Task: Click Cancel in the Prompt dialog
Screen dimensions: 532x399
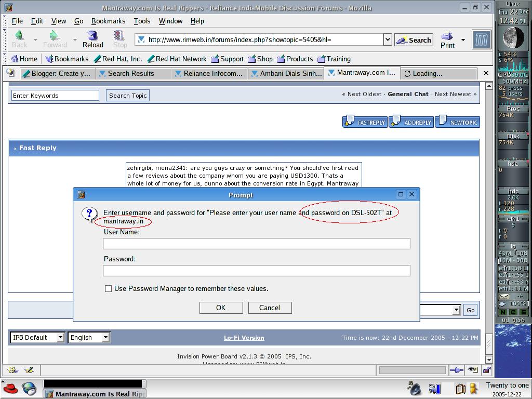Action: pos(270,308)
